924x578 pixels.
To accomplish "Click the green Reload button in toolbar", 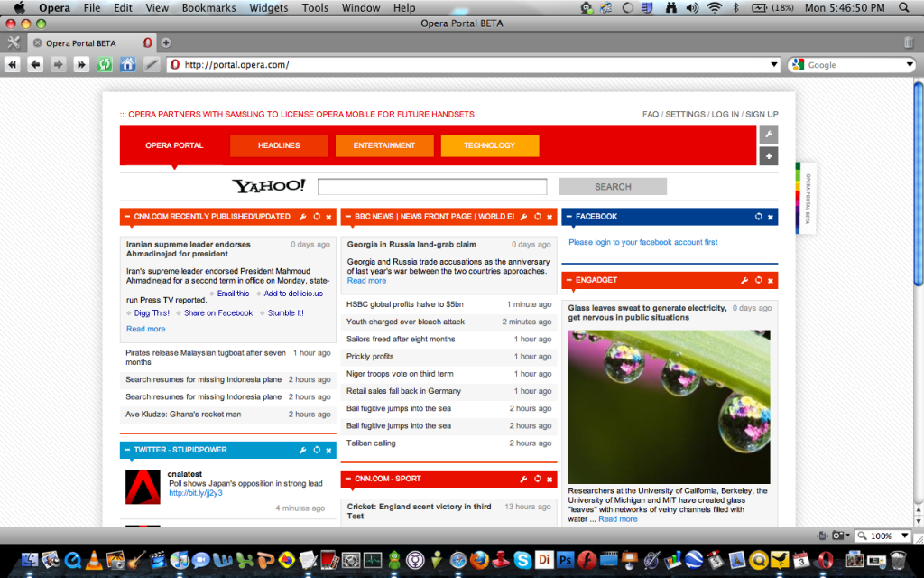I will pos(105,64).
